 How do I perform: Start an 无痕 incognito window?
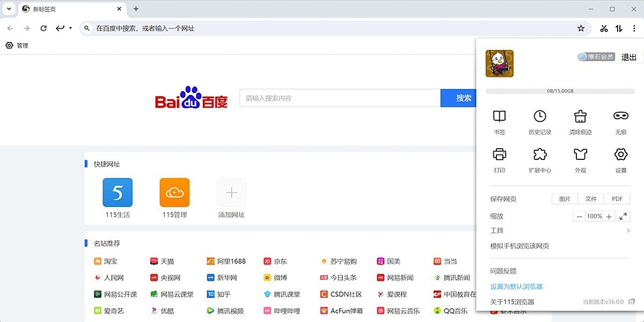620,121
